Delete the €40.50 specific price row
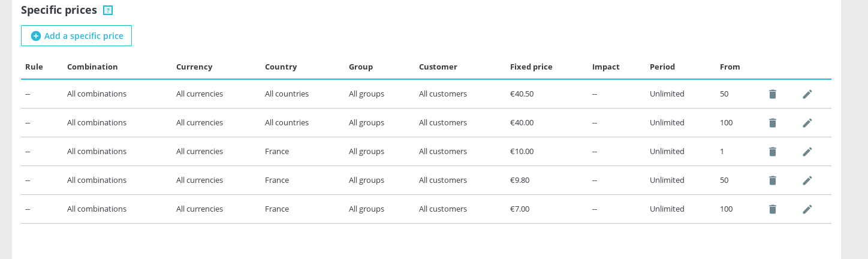The width and height of the screenshot is (868, 259). pos(773,94)
